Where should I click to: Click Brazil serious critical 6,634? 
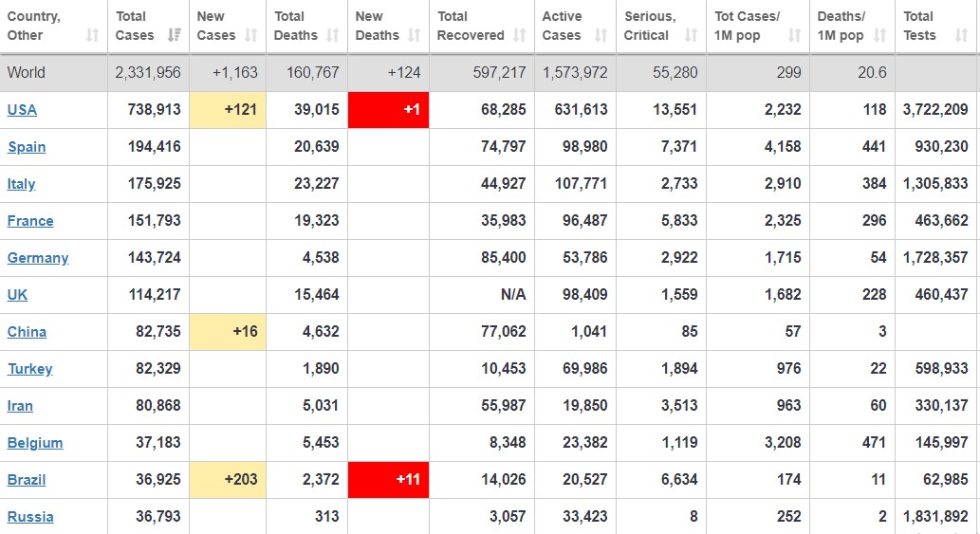tap(679, 480)
